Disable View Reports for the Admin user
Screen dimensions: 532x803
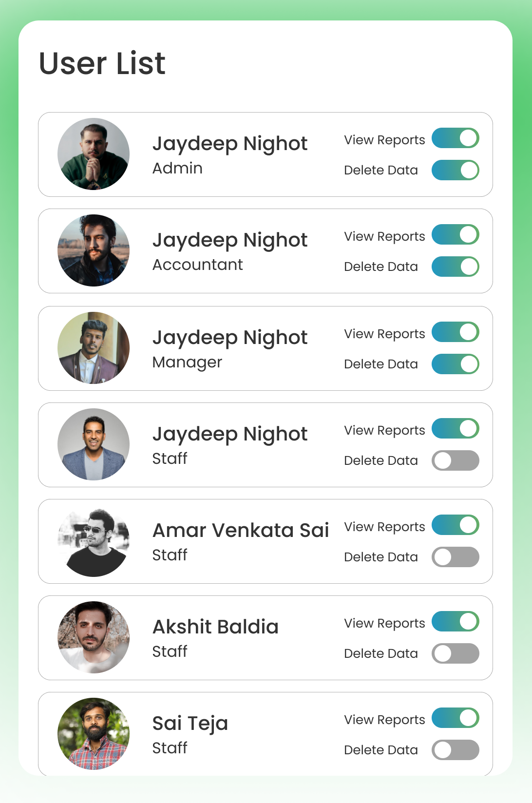(x=455, y=138)
